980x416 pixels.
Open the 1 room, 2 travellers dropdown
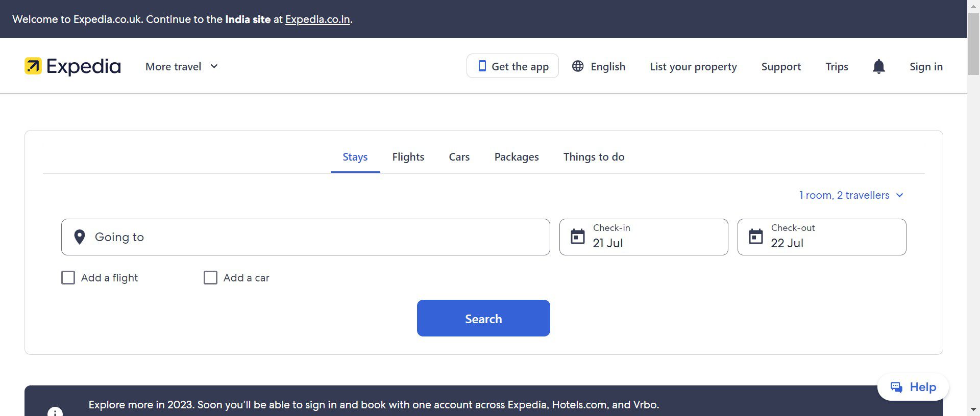851,195
